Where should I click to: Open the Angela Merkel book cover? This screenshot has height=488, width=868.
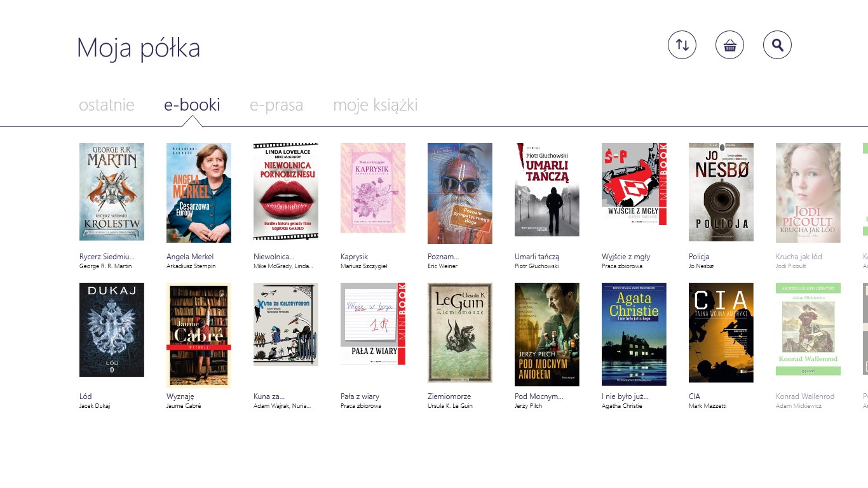pyautogui.click(x=199, y=193)
